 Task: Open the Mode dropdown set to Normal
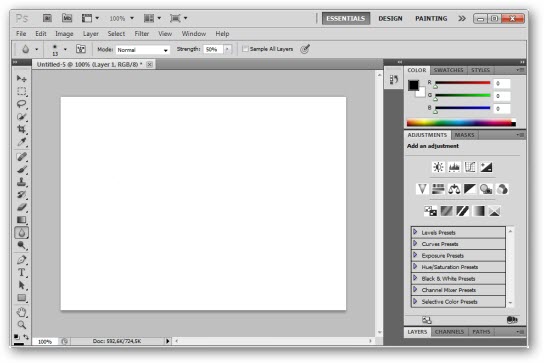click(x=143, y=50)
